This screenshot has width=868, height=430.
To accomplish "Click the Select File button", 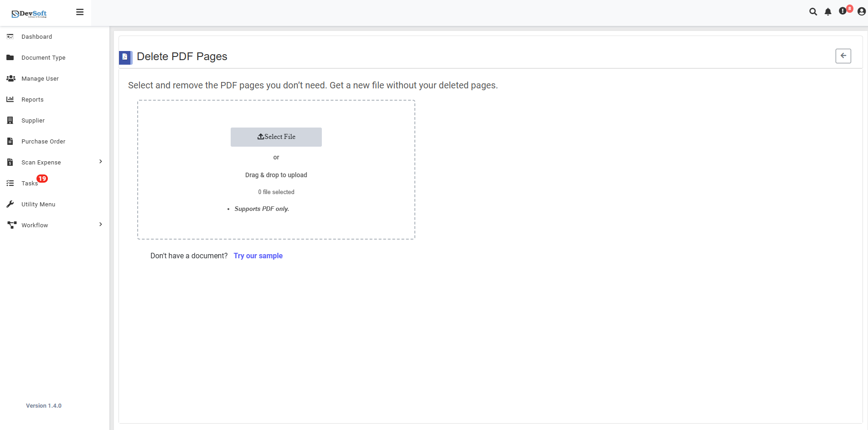I will (x=276, y=137).
